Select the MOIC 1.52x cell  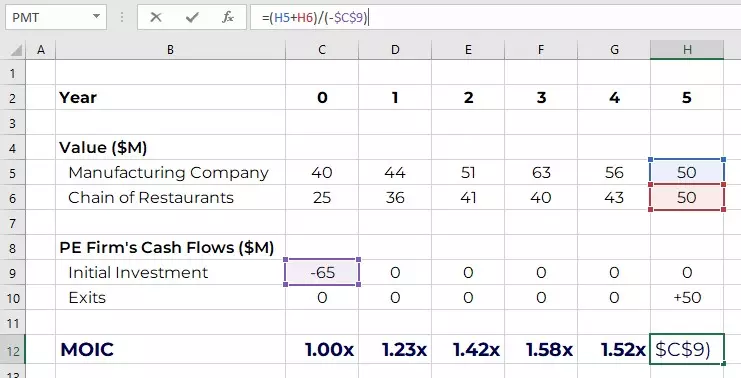[x=614, y=350]
